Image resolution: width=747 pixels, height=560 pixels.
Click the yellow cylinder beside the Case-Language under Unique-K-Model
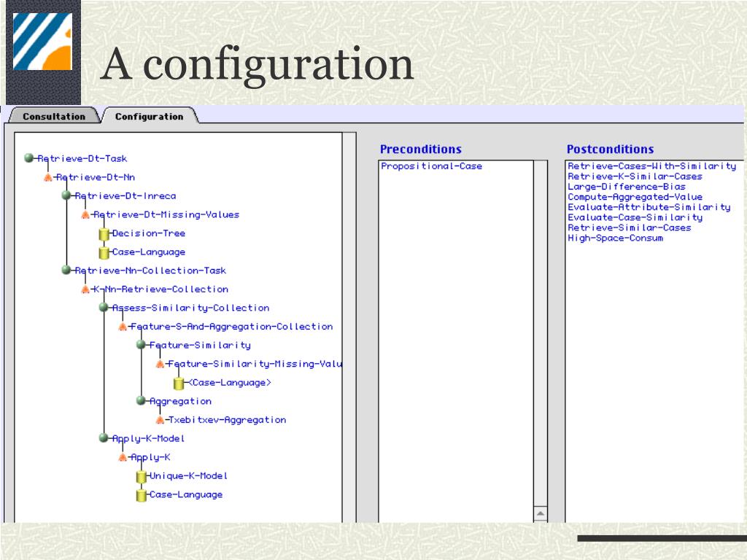[141, 495]
